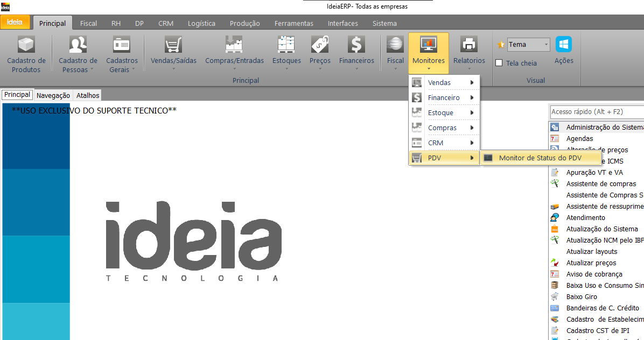This screenshot has width=644, height=340.
Task: Enable the Tela cheia checkbox
Action: tap(499, 63)
